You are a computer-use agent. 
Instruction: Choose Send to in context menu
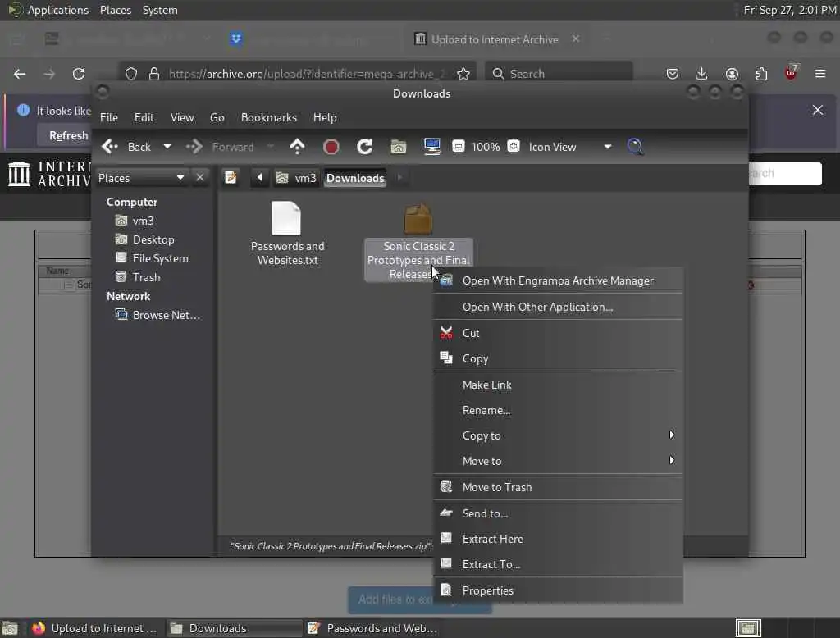click(558, 513)
